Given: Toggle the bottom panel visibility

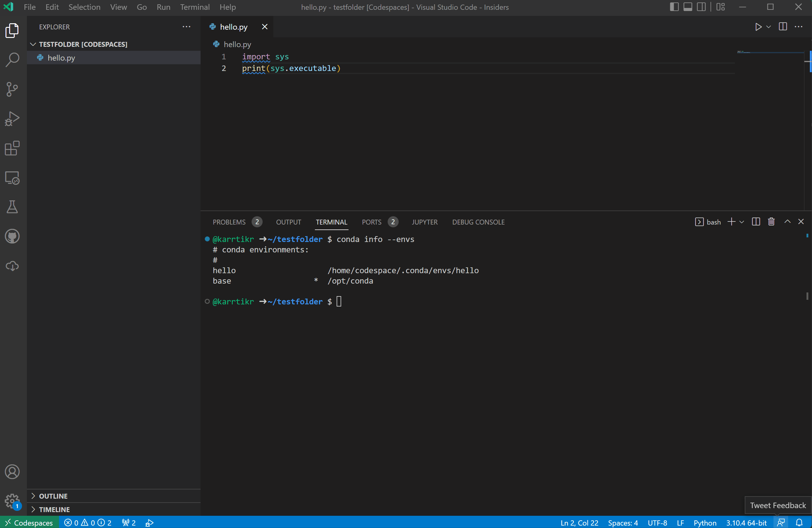Looking at the screenshot, I should pyautogui.click(x=688, y=6).
